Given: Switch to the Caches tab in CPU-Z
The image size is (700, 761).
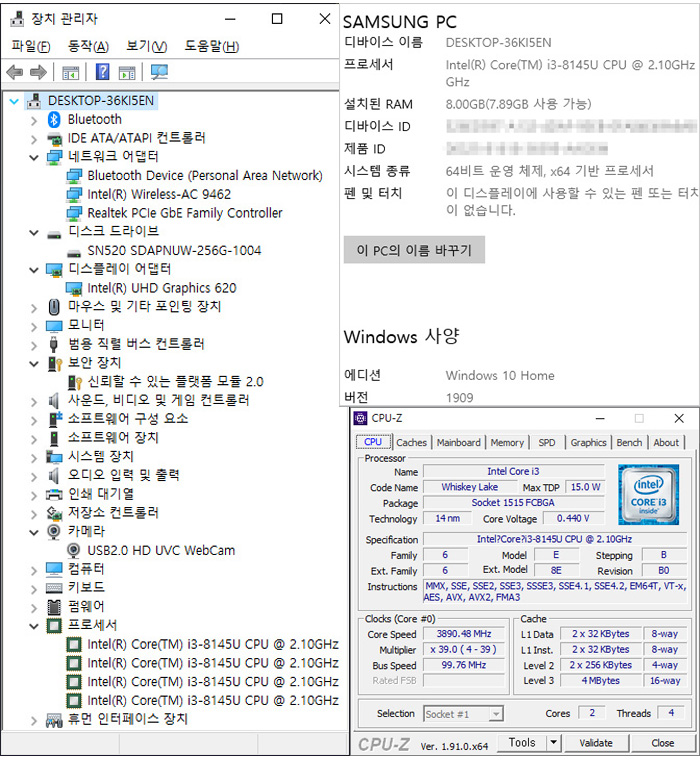Looking at the screenshot, I should [x=411, y=443].
